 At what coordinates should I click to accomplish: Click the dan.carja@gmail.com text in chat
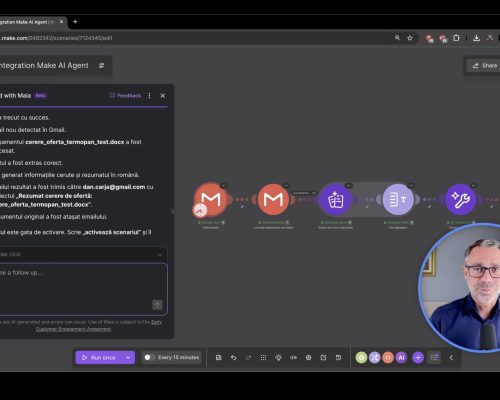(114, 187)
